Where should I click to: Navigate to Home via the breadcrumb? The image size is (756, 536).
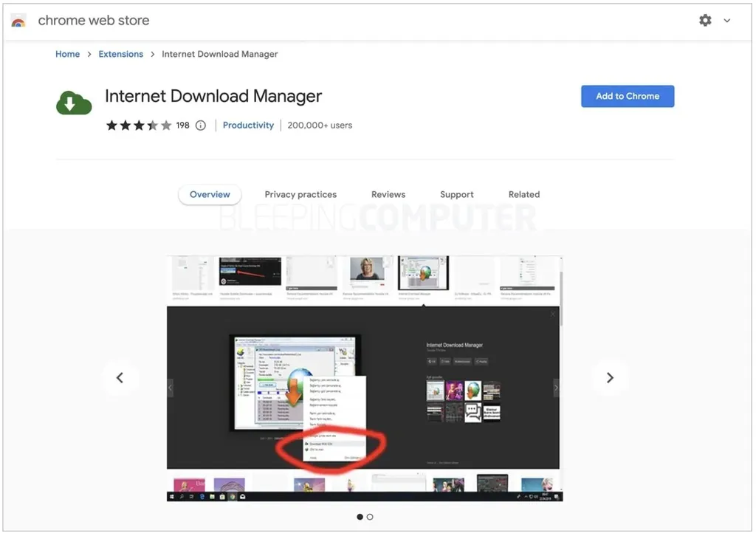[67, 54]
